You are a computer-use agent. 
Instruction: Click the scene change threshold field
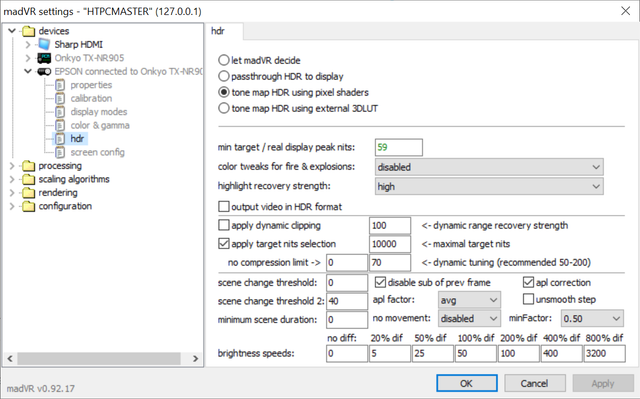point(347,283)
